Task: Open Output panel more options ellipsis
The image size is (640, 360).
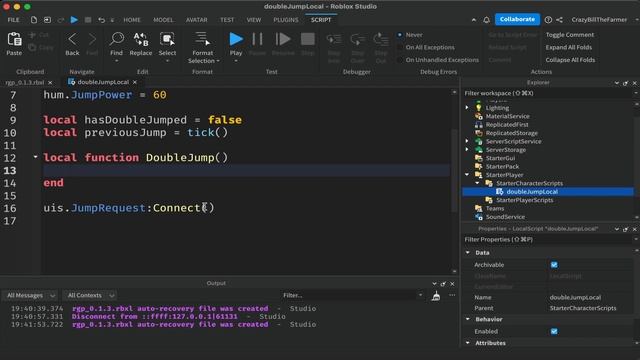Action: (452, 295)
